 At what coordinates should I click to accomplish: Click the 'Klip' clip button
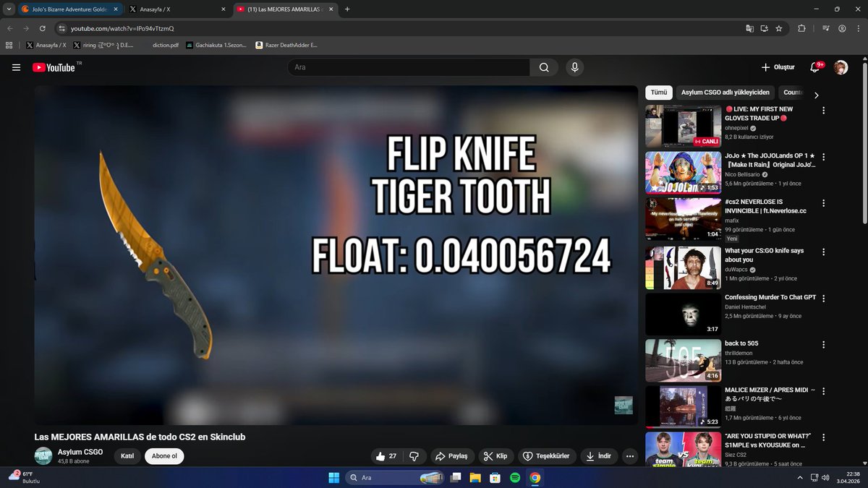click(495, 456)
